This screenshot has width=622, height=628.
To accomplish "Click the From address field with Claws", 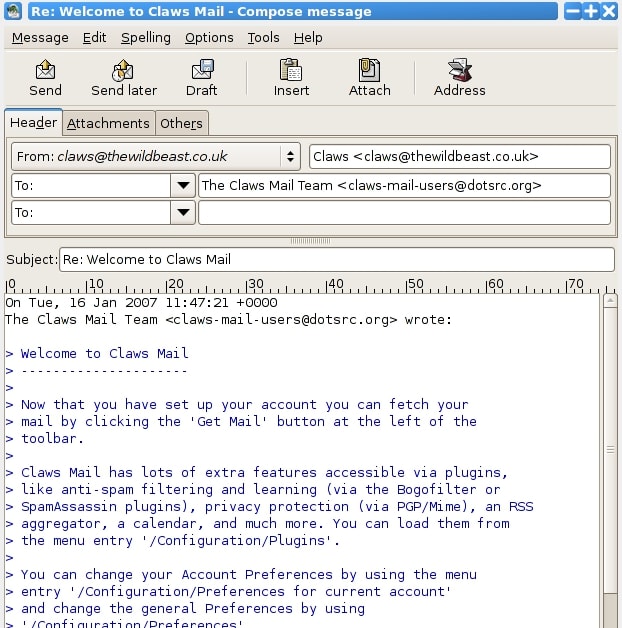I will 460,156.
